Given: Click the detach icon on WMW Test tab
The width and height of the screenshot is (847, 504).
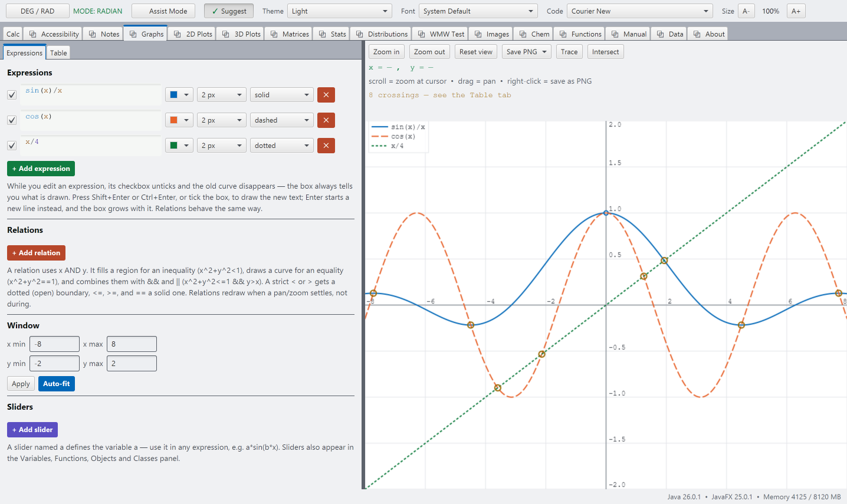Looking at the screenshot, I should (x=422, y=34).
